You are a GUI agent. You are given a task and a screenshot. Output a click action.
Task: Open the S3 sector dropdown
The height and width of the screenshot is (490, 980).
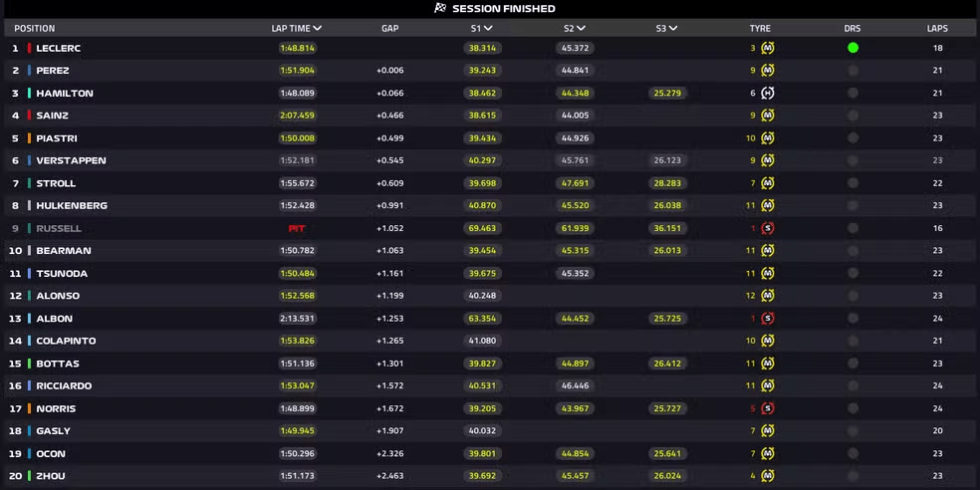click(x=673, y=28)
